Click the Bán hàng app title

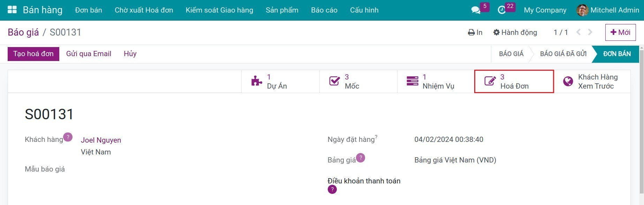click(43, 10)
